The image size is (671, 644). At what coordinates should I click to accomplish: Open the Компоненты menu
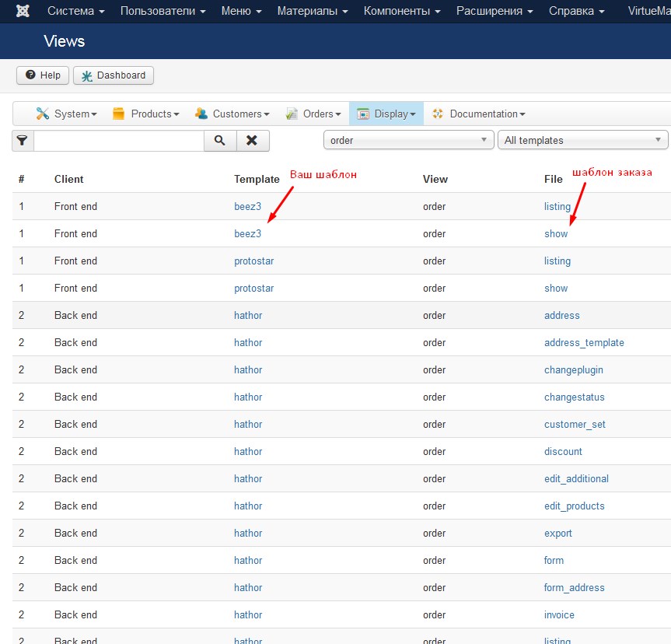pos(402,12)
